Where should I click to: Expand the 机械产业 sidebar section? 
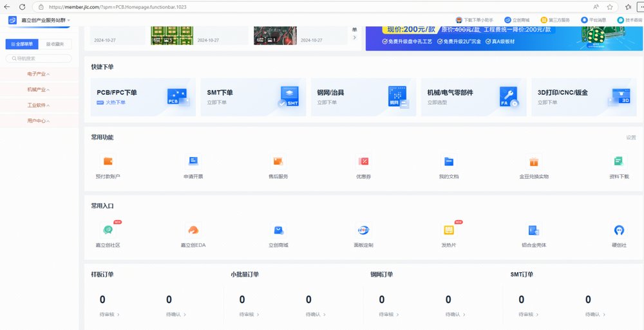click(38, 89)
